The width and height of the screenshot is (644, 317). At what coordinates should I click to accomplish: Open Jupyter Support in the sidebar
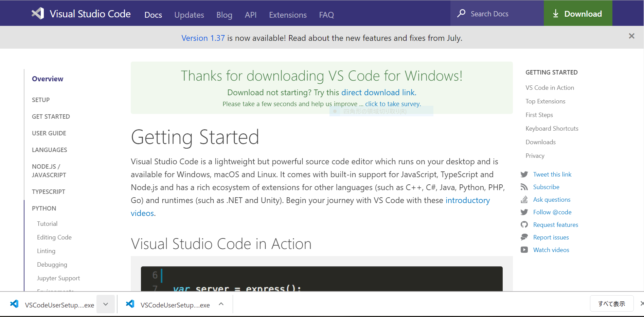point(58,278)
